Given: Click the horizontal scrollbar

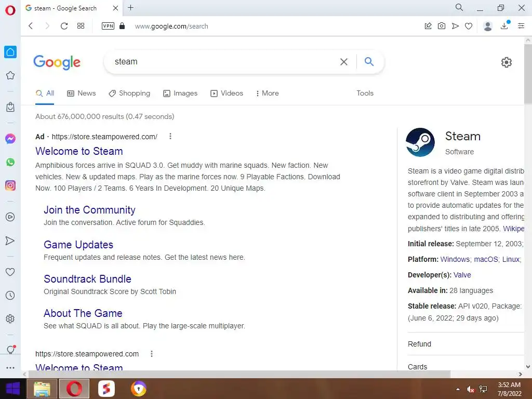Looking at the screenshot, I should 239,374.
